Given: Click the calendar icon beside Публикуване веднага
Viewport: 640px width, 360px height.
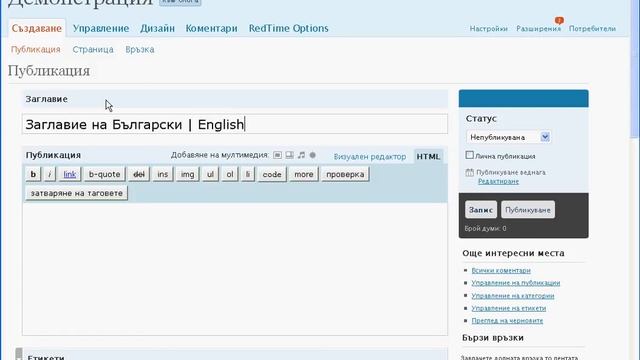Looking at the screenshot, I should click(469, 172).
